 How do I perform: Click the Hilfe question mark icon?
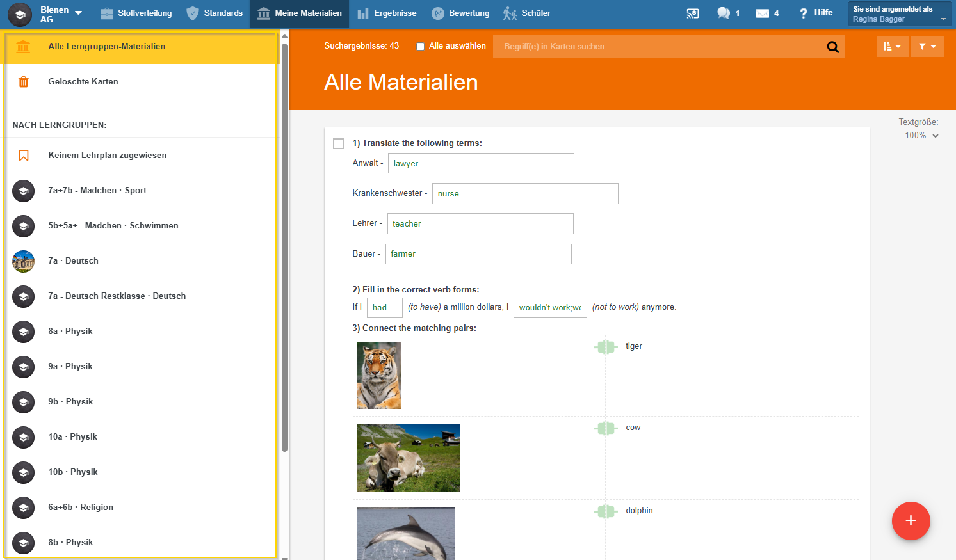pyautogui.click(x=804, y=13)
